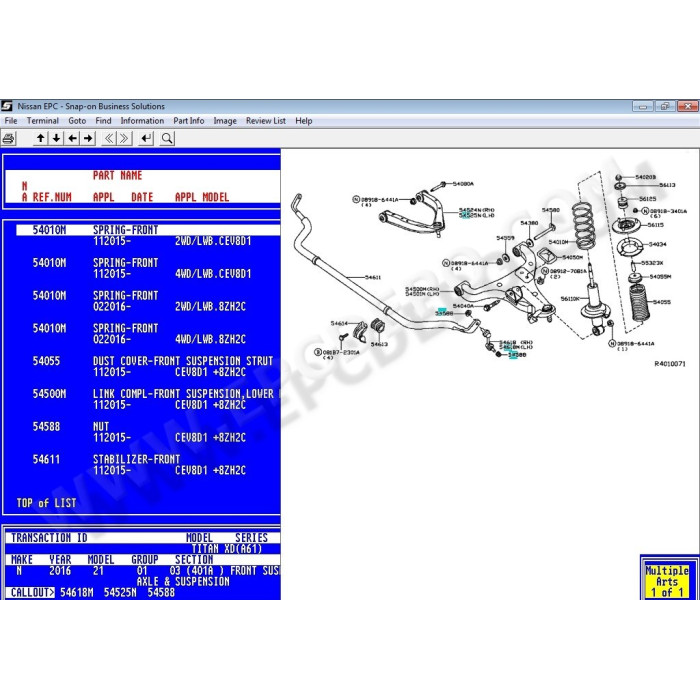Click the APPL MODEL column header
This screenshot has width=700, height=700.
coord(202,197)
